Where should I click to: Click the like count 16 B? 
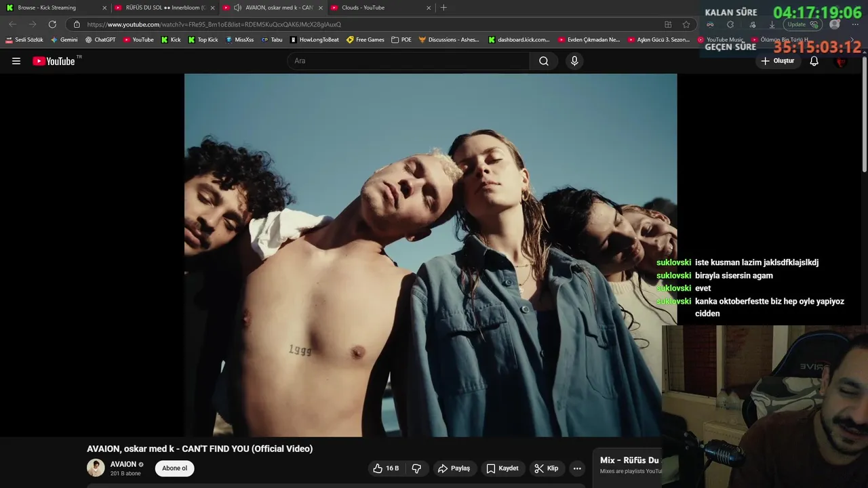pyautogui.click(x=392, y=468)
